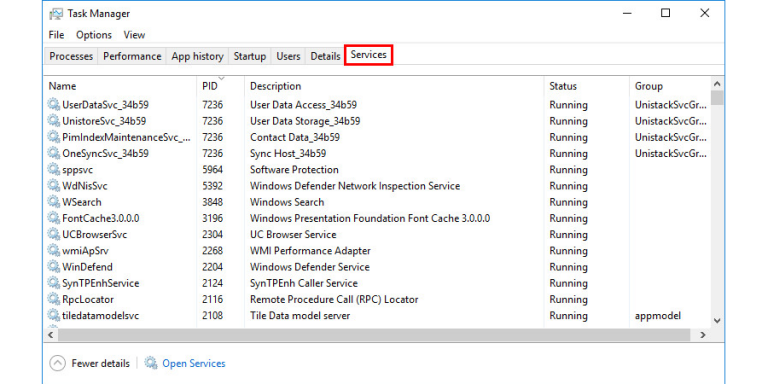The image size is (768, 384).
Task: Click the gear icon beside OneSyncSvc_34b59
Action: pos(53,153)
